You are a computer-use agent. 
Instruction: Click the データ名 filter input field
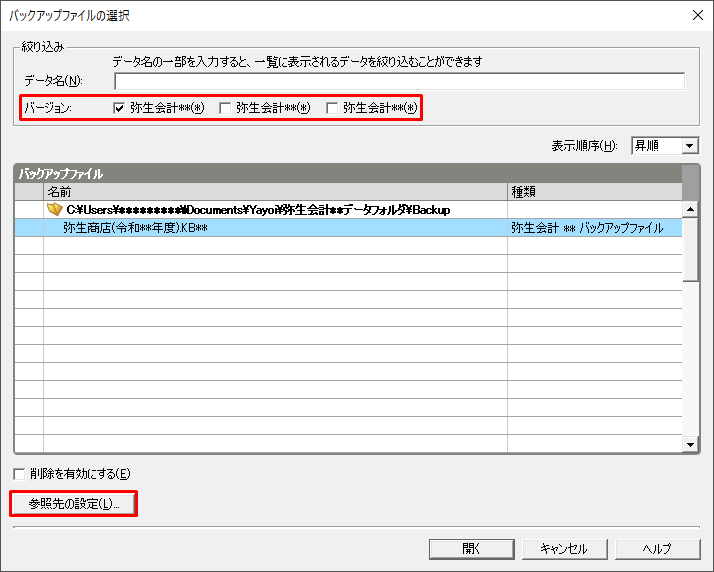(399, 81)
